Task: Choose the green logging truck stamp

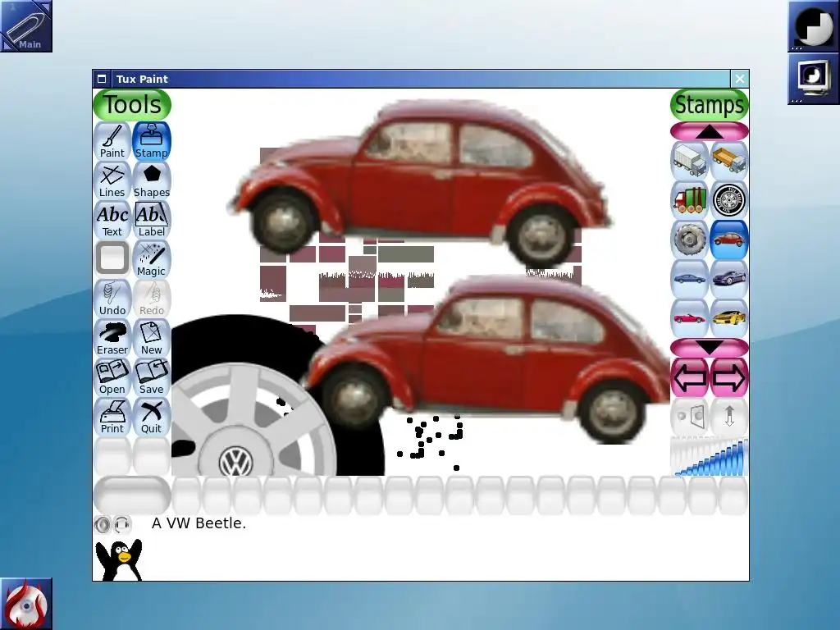Action: click(689, 200)
